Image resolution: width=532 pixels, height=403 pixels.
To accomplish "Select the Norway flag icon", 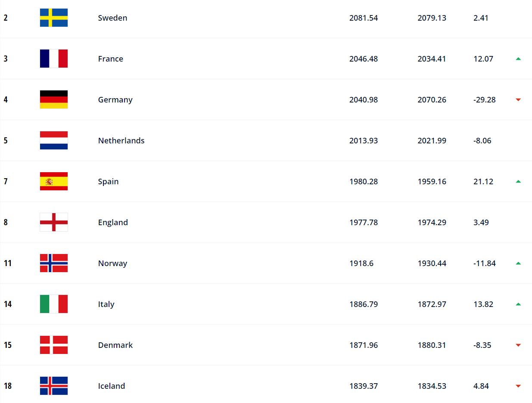I will point(54,263).
